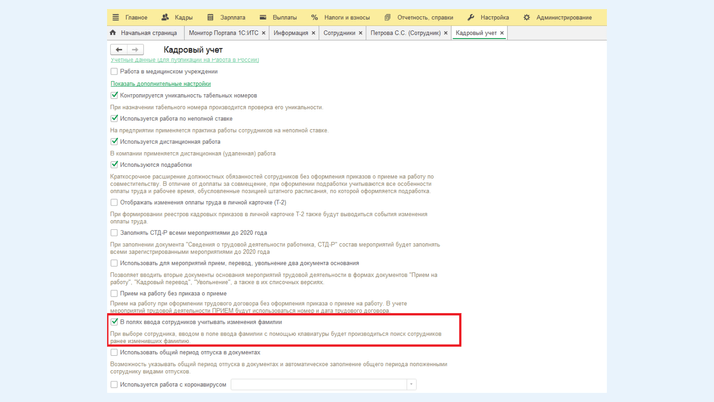This screenshot has height=402, width=714.
Task: Click text На предприятии применяется практика работы на неполной ставке
Action: (219, 131)
